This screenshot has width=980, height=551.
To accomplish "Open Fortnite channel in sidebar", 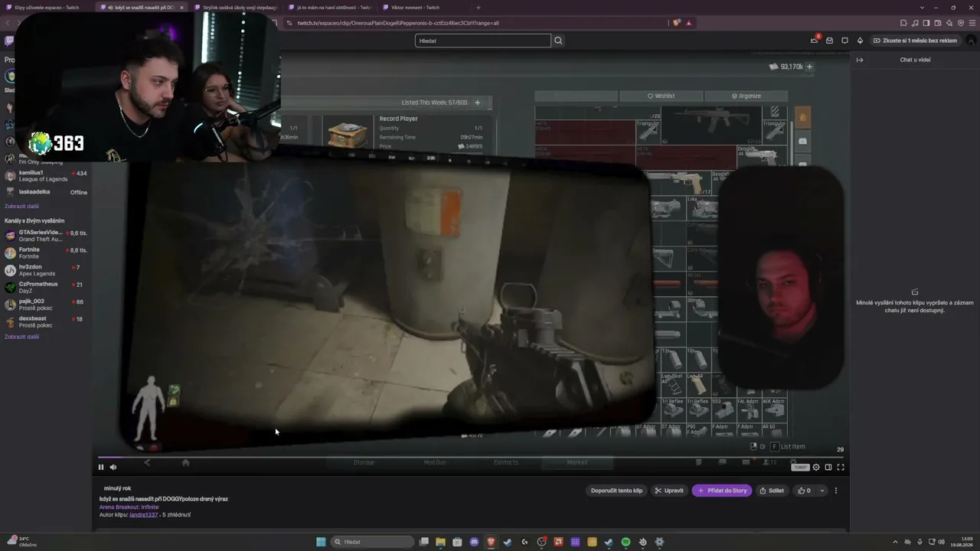I will coord(46,253).
